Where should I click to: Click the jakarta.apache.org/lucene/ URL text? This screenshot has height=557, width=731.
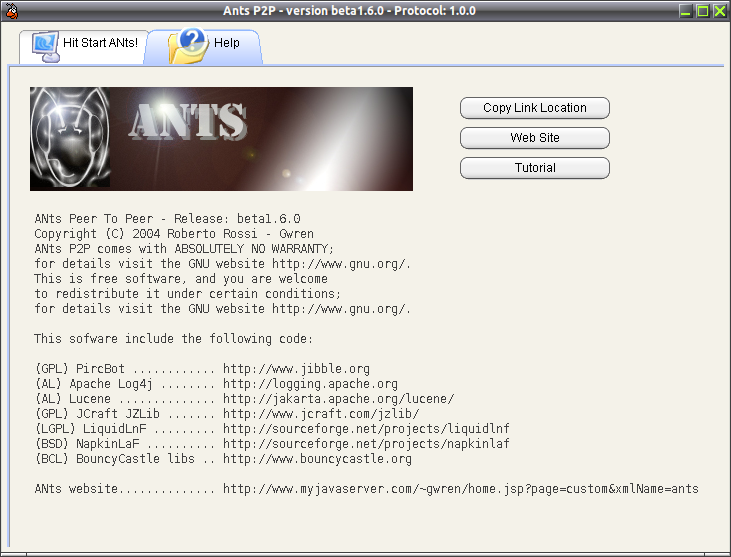(x=338, y=399)
